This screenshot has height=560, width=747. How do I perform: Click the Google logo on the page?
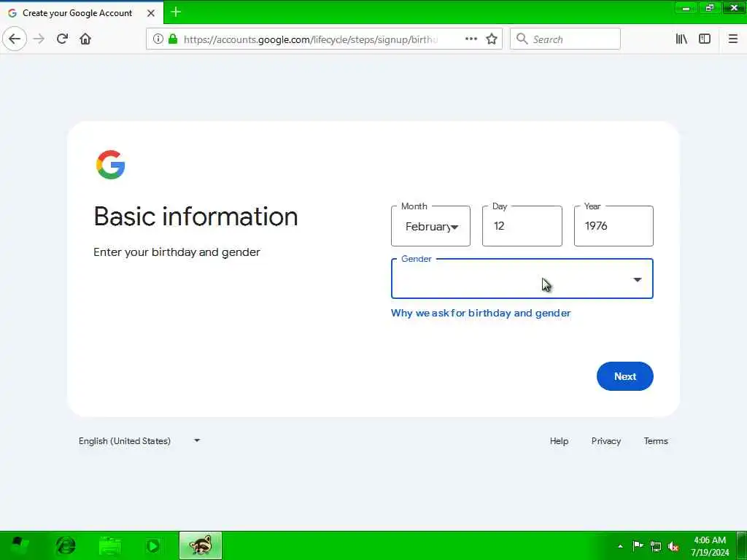pos(111,165)
